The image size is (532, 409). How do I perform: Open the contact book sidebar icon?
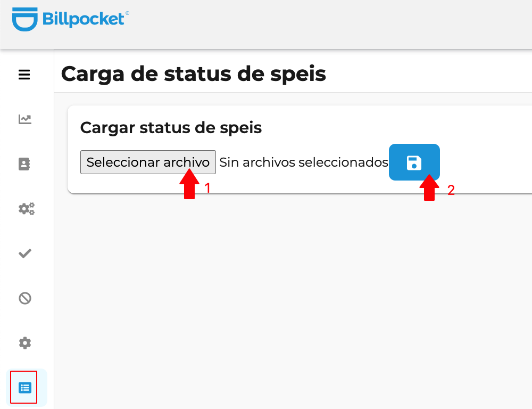[x=24, y=164]
